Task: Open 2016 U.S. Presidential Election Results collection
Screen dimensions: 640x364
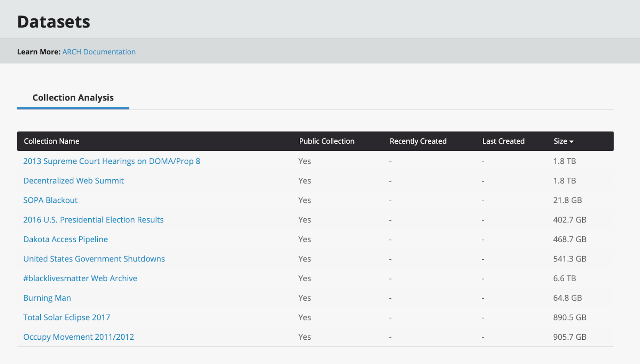Action: point(93,220)
